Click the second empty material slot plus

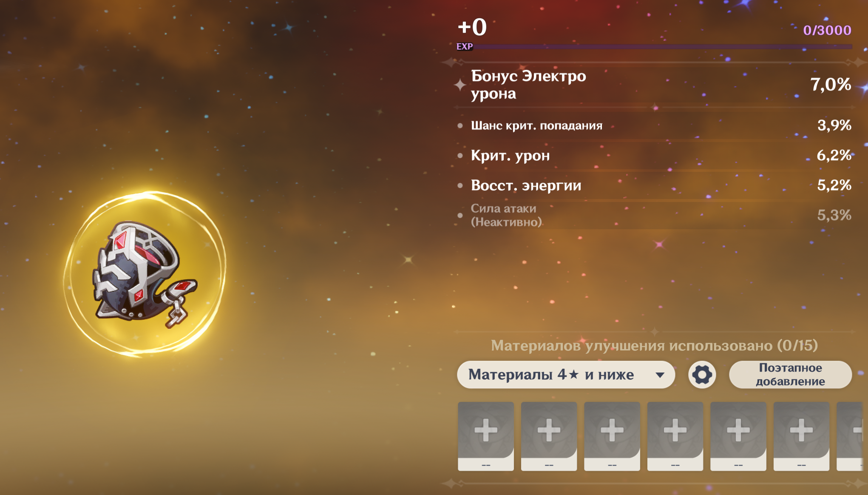(x=549, y=430)
